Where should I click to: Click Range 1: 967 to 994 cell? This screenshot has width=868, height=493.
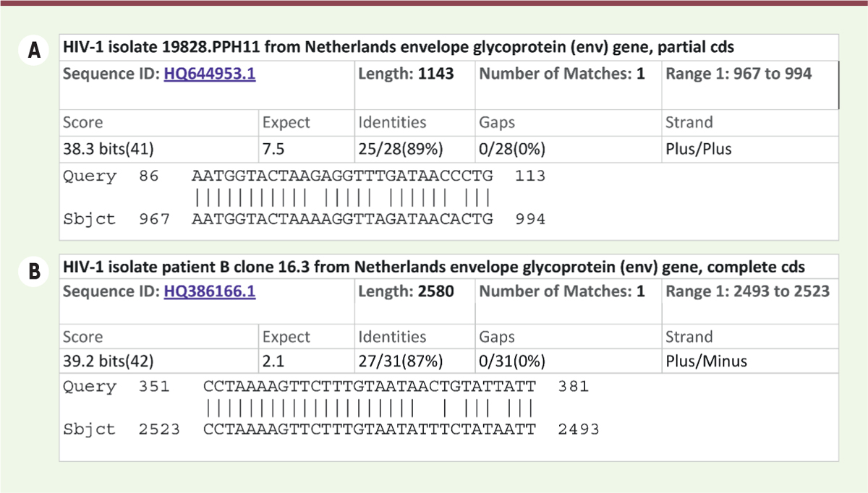(738, 74)
